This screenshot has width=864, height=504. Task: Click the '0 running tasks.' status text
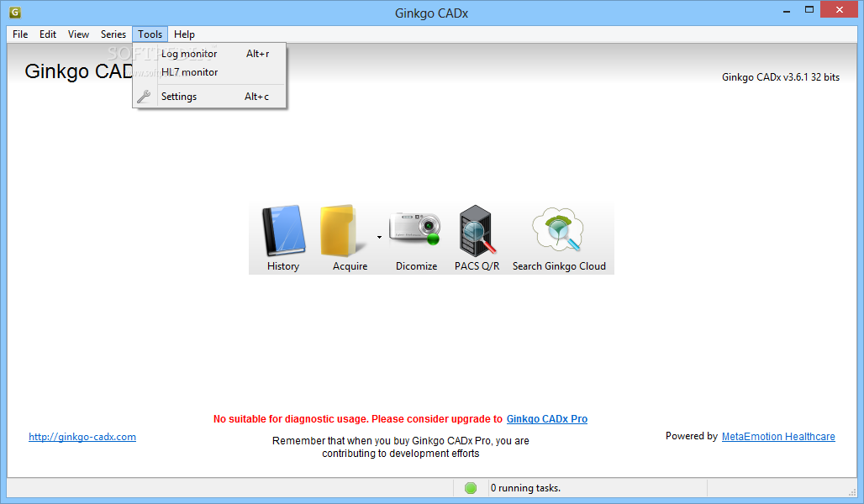pyautogui.click(x=525, y=488)
